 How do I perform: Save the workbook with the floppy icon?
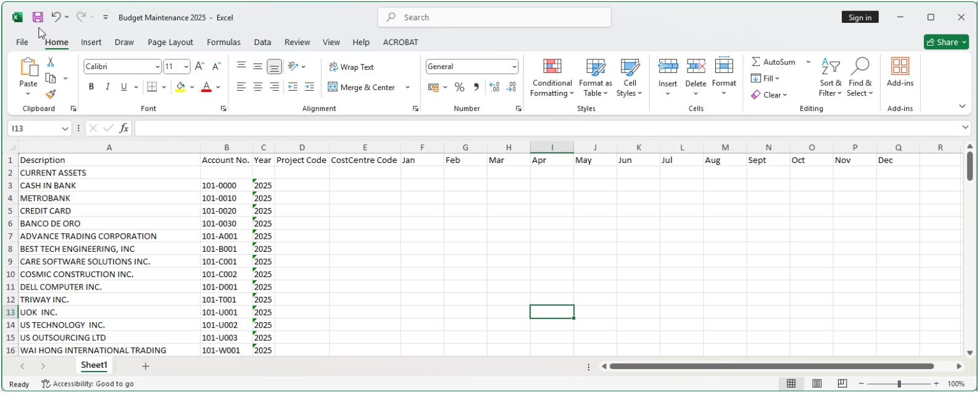[x=38, y=17]
